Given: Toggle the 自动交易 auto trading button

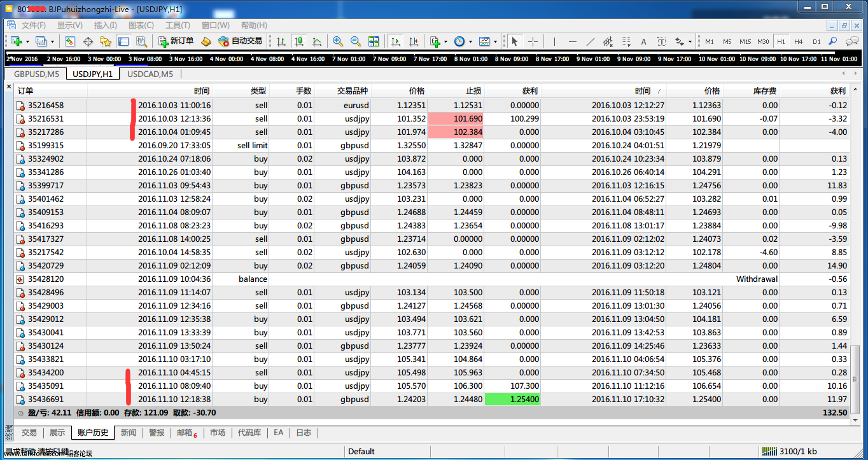Looking at the screenshot, I should (x=240, y=41).
